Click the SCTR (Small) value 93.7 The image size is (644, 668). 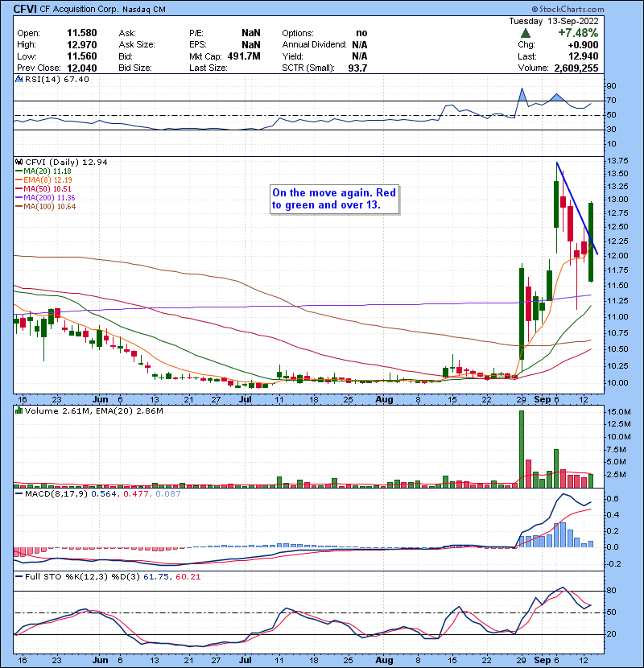357,68
